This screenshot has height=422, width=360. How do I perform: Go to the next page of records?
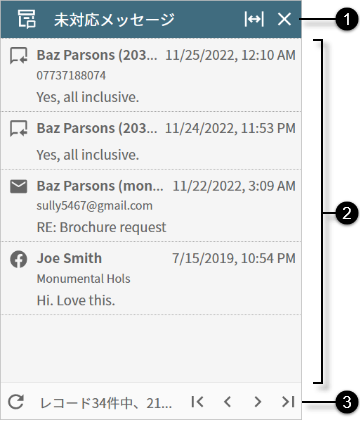[258, 402]
